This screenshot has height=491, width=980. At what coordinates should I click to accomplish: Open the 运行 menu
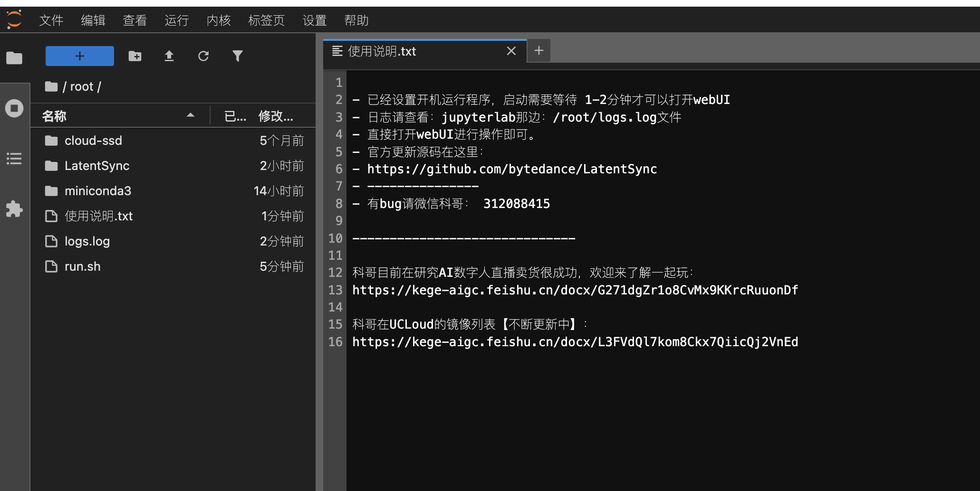tap(177, 20)
